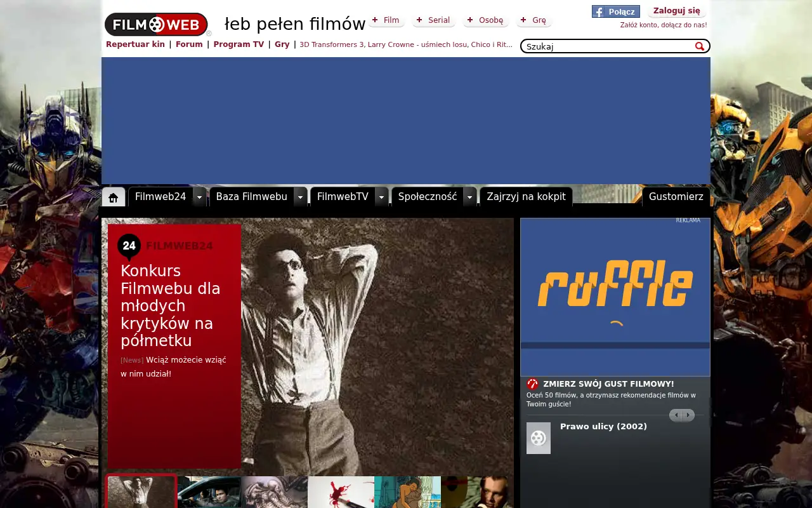812x508 pixels.
Task: Click Załóż konto, dołącz do nas link
Action: click(664, 25)
